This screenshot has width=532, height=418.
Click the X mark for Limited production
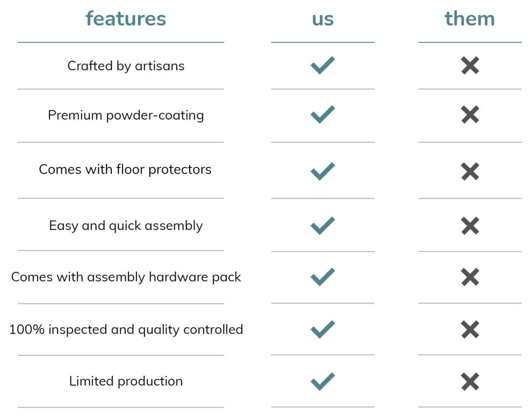(470, 381)
